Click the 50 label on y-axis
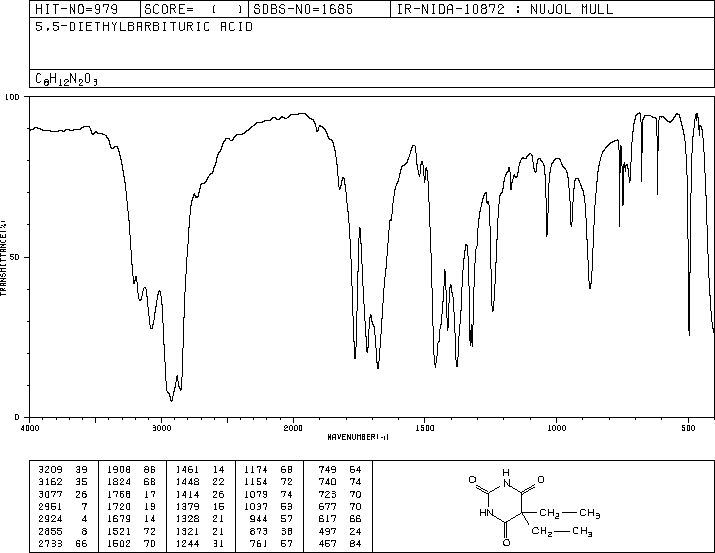This screenshot has width=715, height=553. (x=15, y=257)
